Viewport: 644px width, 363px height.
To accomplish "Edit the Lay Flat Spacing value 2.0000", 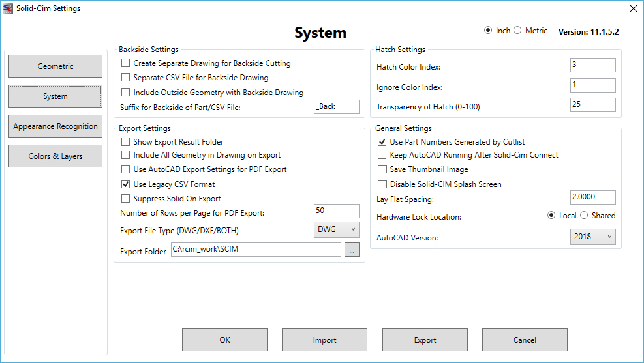I will [592, 197].
